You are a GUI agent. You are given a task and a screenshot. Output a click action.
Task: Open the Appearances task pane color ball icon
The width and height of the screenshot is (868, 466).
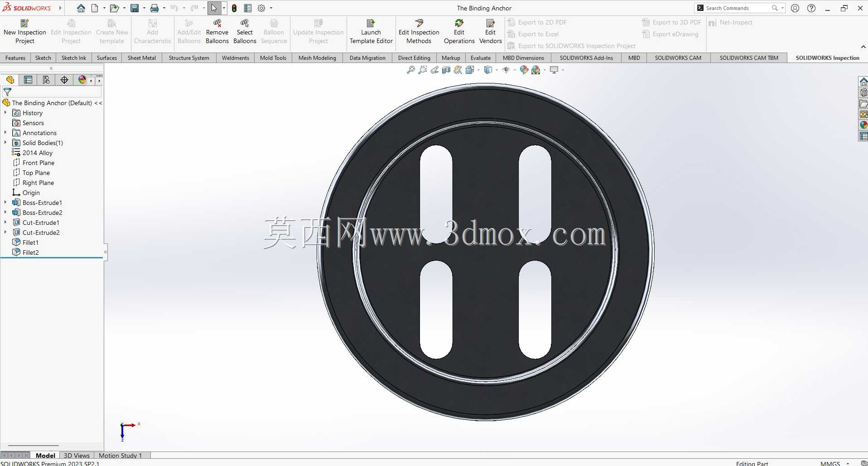click(x=863, y=125)
